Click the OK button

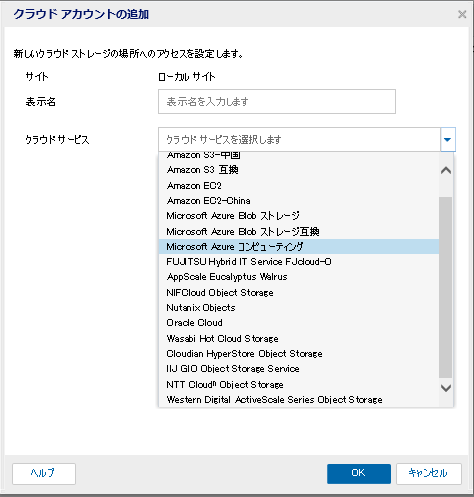tap(359, 474)
